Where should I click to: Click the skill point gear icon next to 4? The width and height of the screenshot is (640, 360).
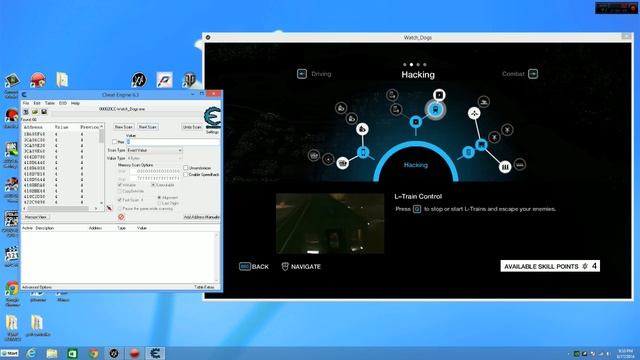tap(585, 266)
